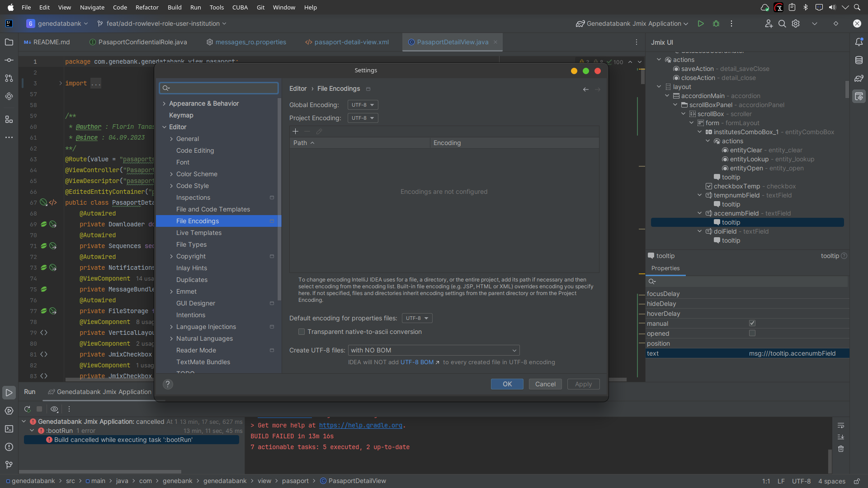Expand the Color Scheme settings node
The image size is (868, 488).
click(x=171, y=174)
